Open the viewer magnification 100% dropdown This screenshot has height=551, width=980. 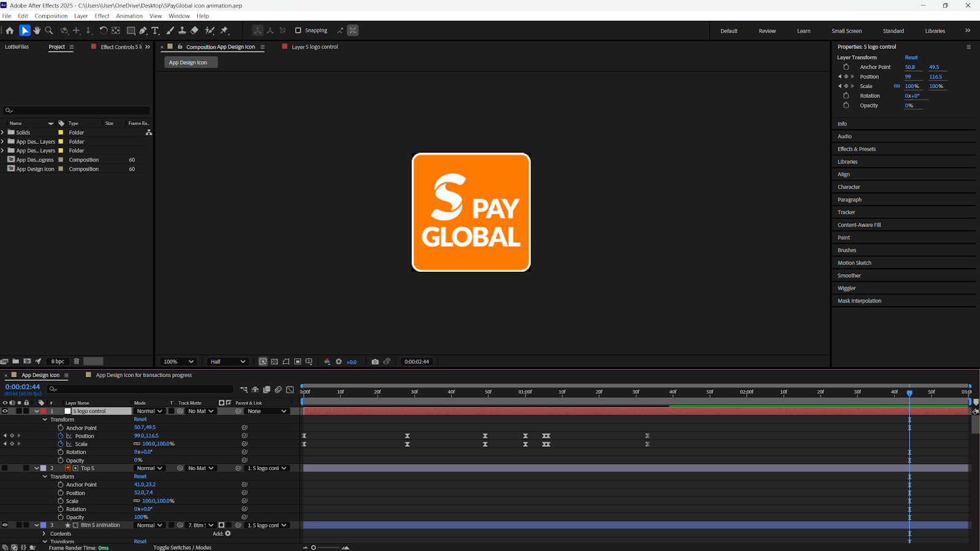coord(178,362)
